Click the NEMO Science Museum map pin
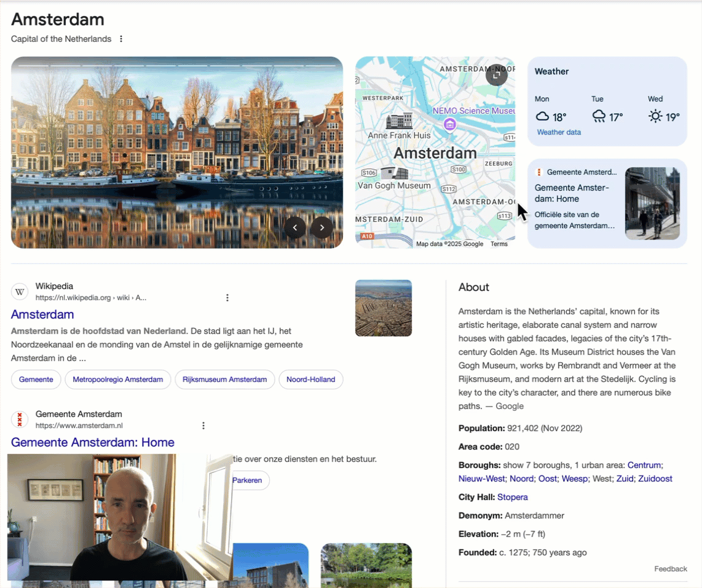The height and width of the screenshot is (588, 702). click(x=450, y=124)
